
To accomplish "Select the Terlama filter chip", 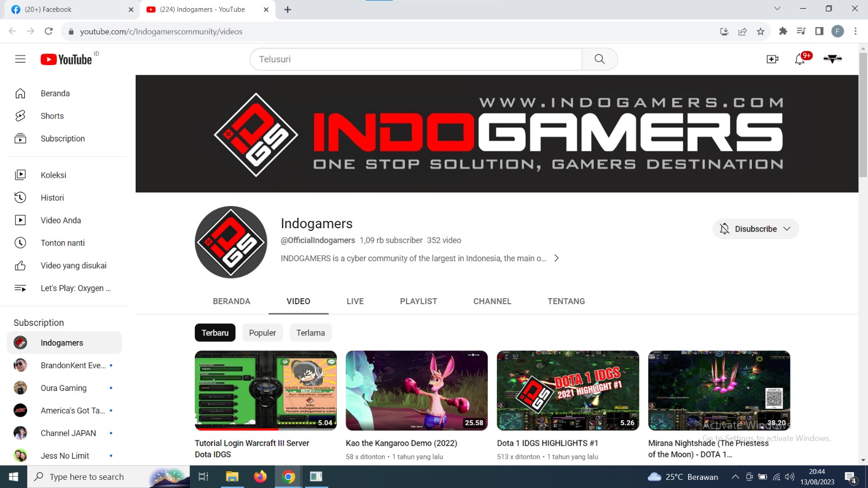I will pos(310,333).
